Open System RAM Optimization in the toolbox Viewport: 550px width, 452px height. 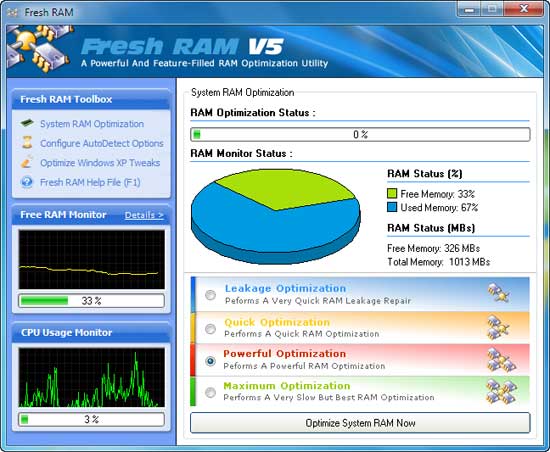coord(92,124)
